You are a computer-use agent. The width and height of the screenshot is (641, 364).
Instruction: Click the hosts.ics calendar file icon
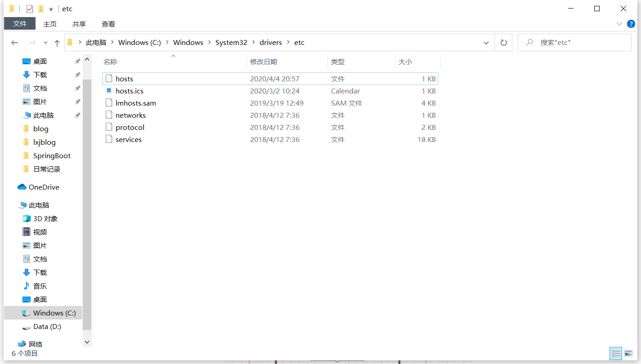click(108, 91)
